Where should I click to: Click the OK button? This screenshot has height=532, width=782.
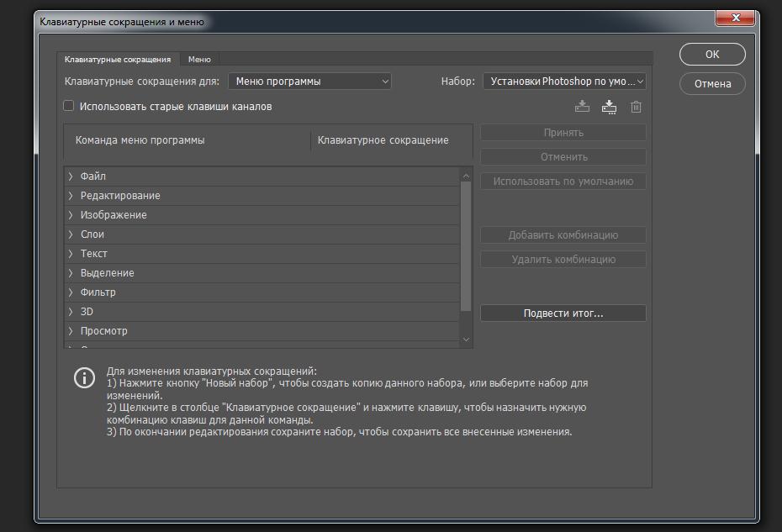(x=712, y=54)
